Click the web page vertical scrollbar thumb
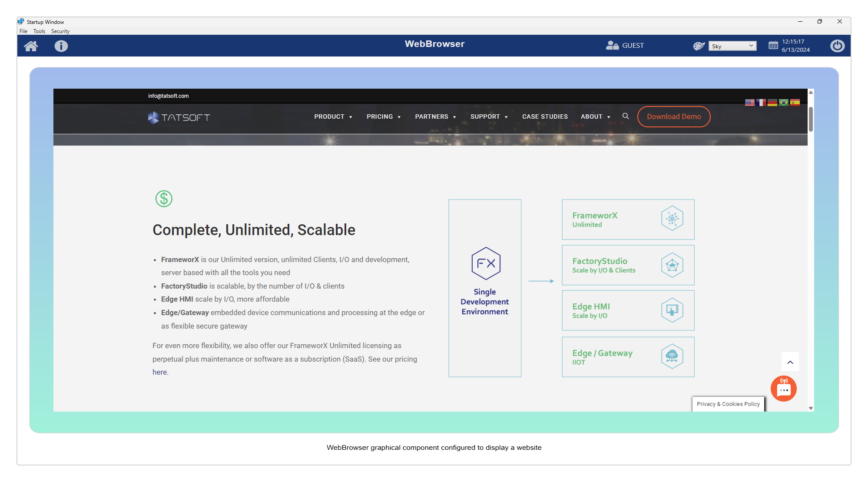 pyautogui.click(x=811, y=119)
